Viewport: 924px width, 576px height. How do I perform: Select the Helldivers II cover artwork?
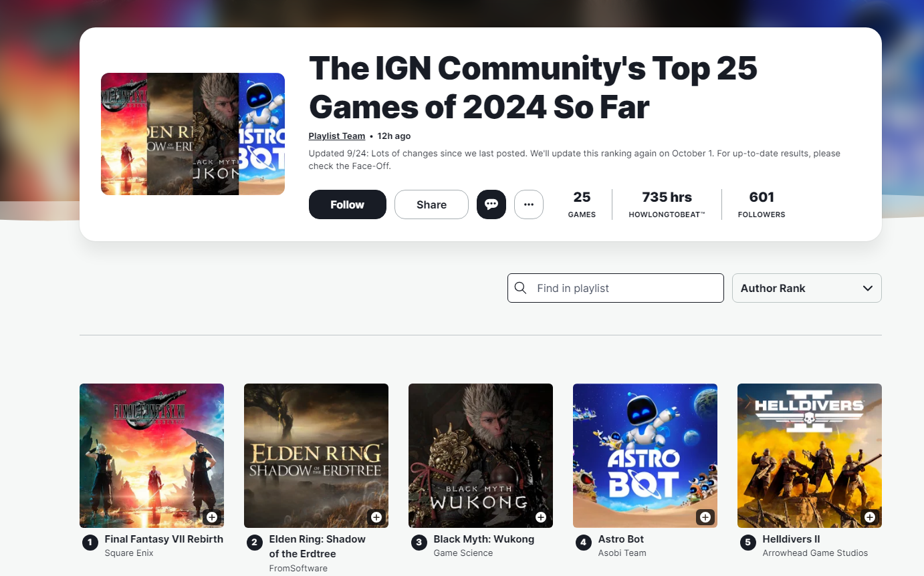tap(809, 454)
